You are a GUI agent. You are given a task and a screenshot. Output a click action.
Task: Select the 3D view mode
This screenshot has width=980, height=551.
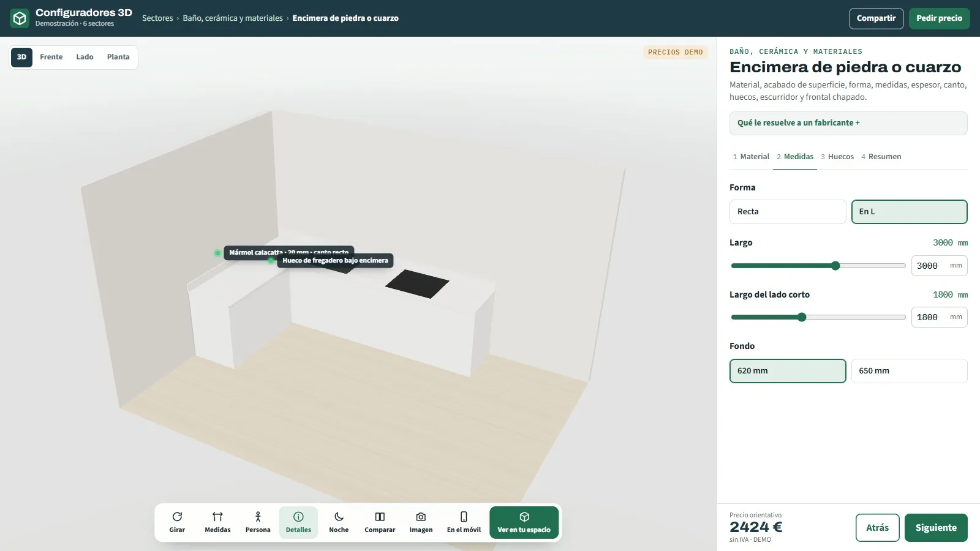point(21,57)
